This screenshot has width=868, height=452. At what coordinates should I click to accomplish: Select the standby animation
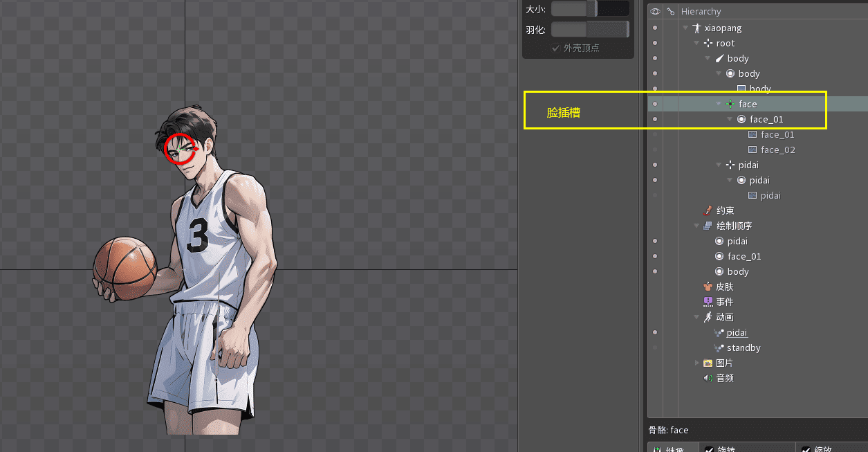744,347
